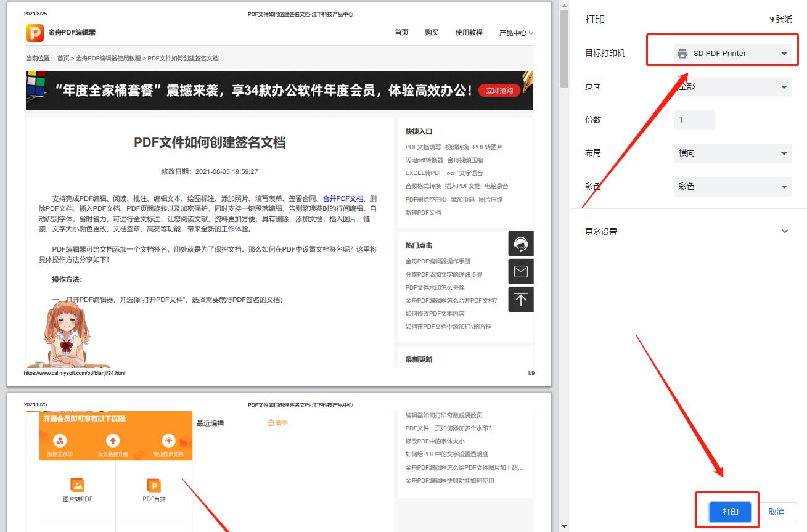Open the PDF合并 tool icon
The image size is (807, 532).
[153, 486]
